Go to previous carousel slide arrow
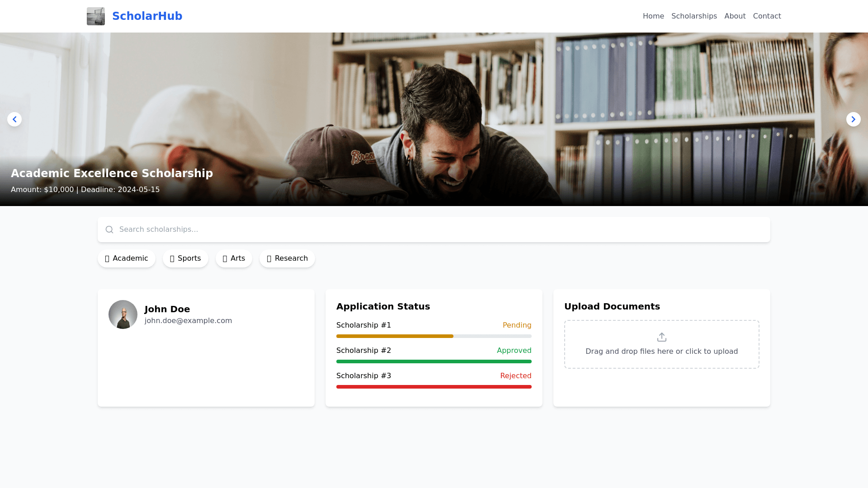The image size is (868, 488). tap(14, 119)
